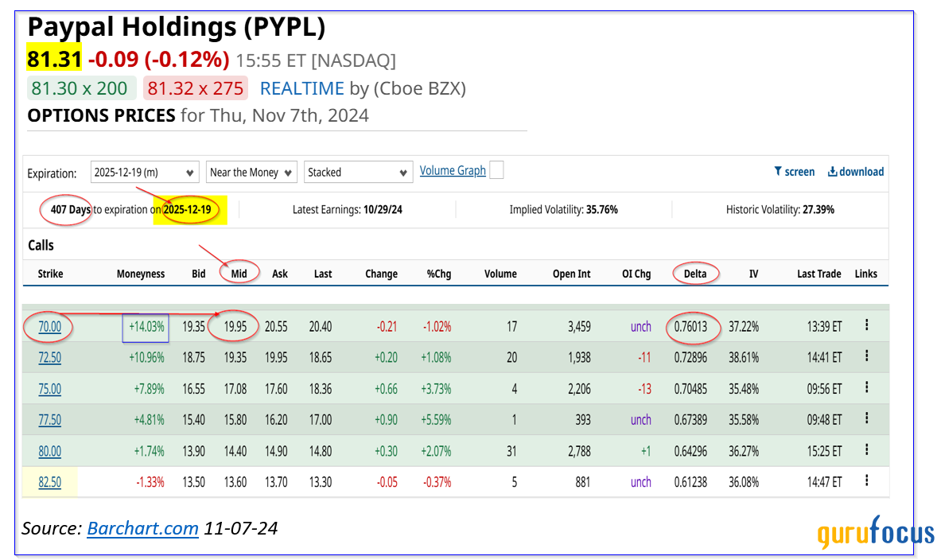Sort by the Last Trade column header
The width and height of the screenshot is (941, 560).
819,274
